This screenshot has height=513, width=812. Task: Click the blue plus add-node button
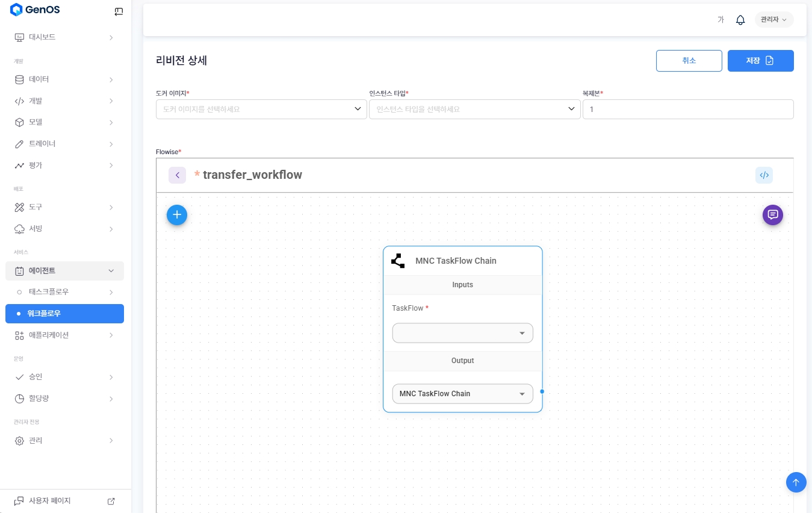[177, 214]
